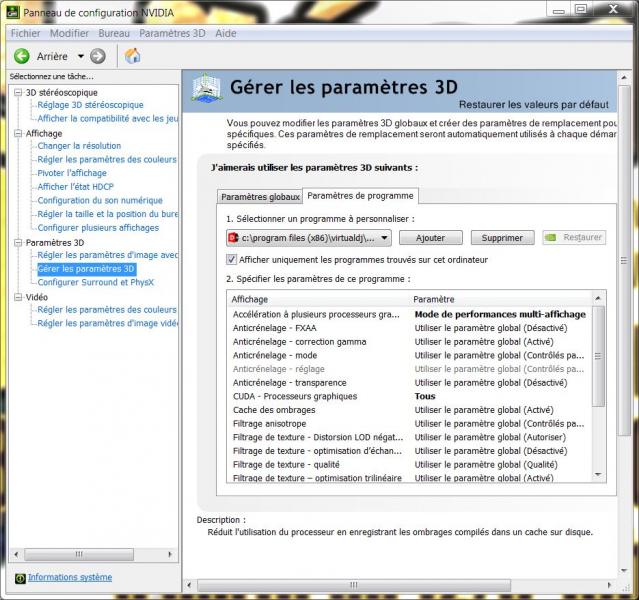Click the system information icon

tap(20, 578)
